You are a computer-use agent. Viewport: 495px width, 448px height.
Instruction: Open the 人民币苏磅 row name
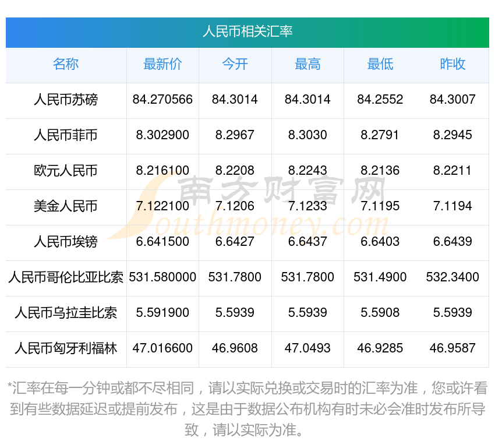click(66, 100)
